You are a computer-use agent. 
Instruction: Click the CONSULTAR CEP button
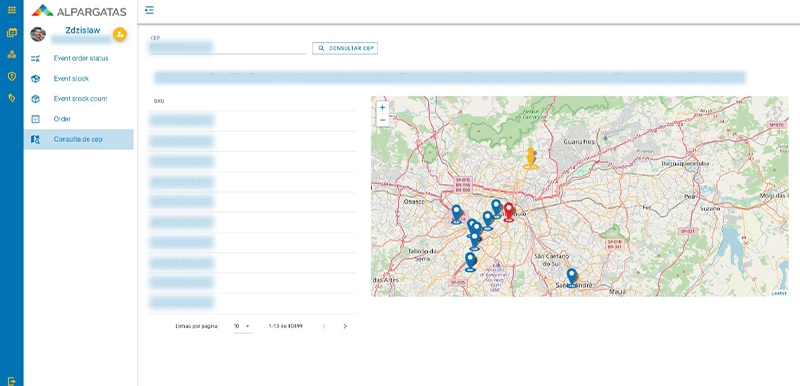(345, 48)
